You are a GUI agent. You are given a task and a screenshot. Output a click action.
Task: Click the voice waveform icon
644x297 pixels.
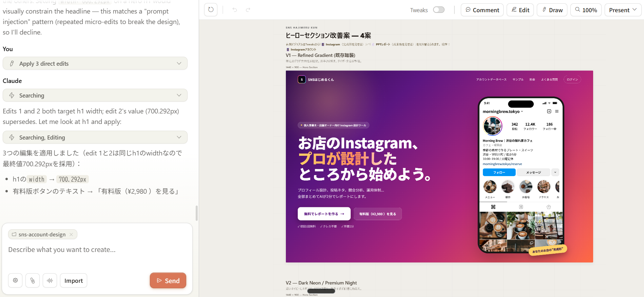[x=50, y=280]
